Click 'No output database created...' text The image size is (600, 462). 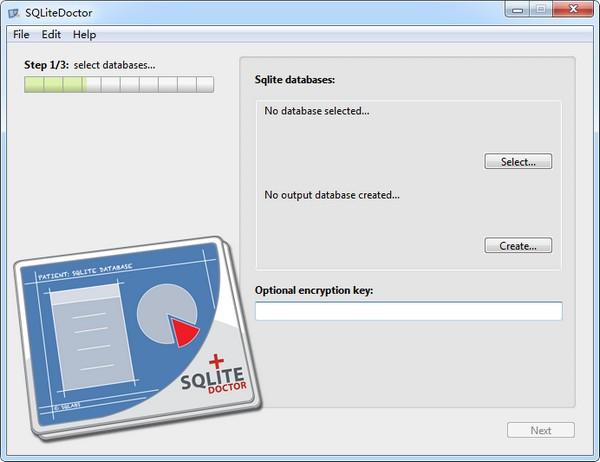(332, 195)
